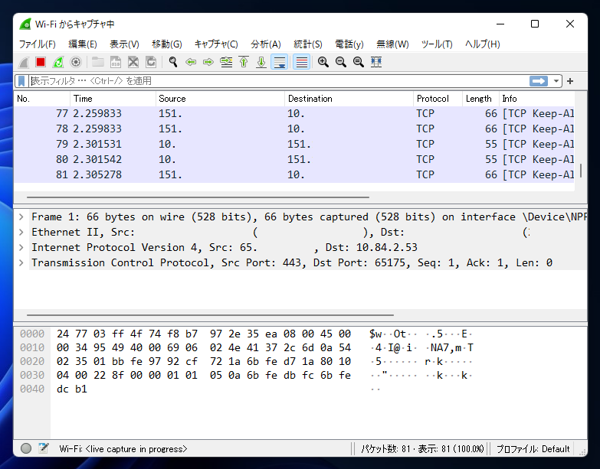Viewport: 600px width, 469px height.
Task: Click the display filter bookmark icon
Action: 21,81
